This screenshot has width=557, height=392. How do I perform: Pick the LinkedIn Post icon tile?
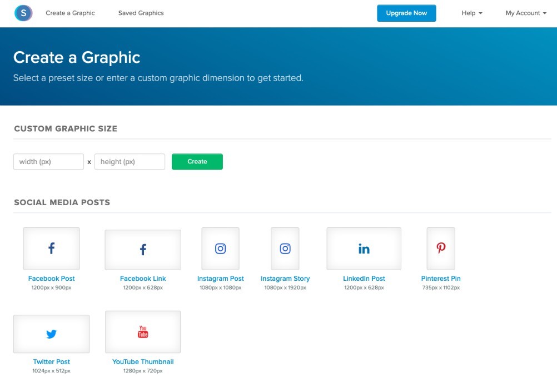click(x=364, y=249)
